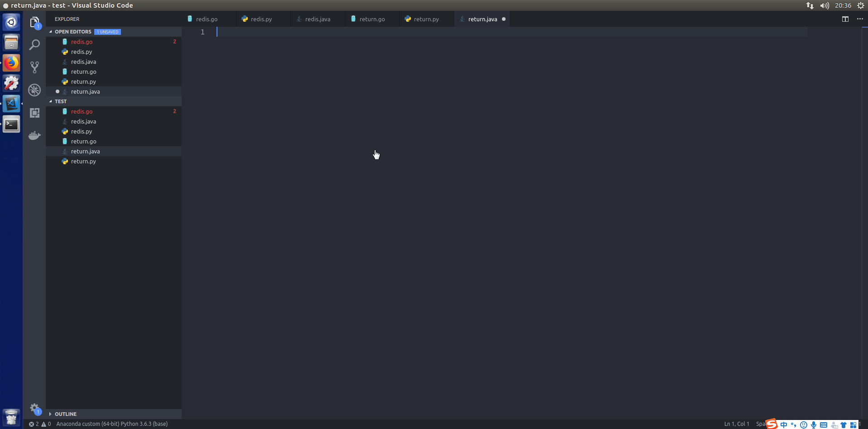Click the errors and warnings indicator

pyautogui.click(x=39, y=424)
